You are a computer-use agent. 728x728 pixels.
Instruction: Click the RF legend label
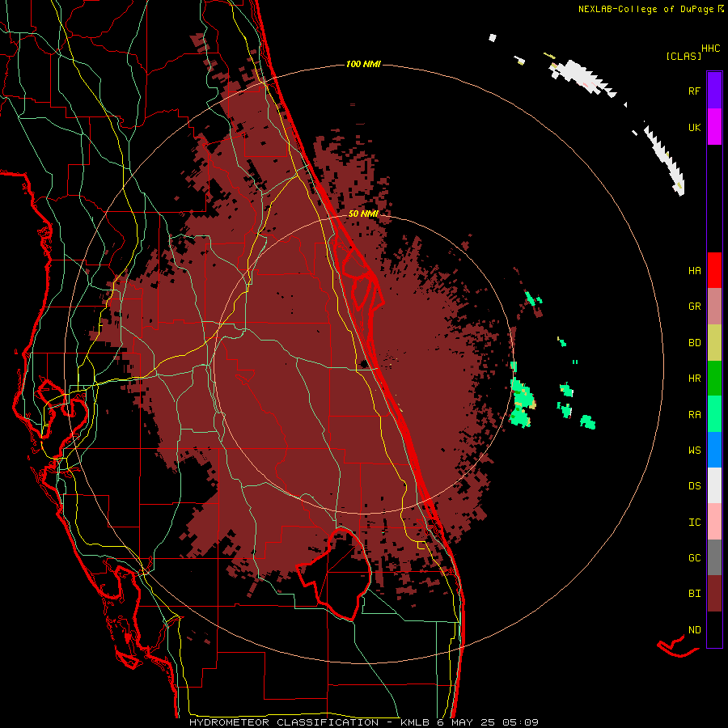pos(694,91)
